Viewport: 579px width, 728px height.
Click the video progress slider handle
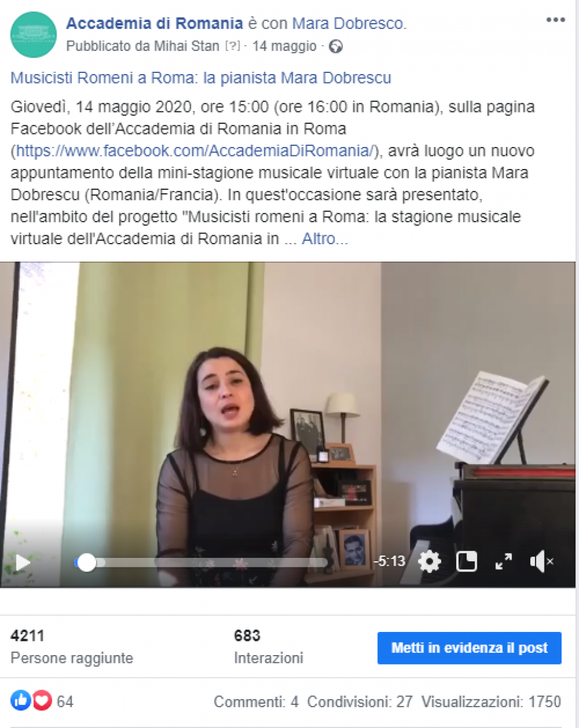pos(87,562)
